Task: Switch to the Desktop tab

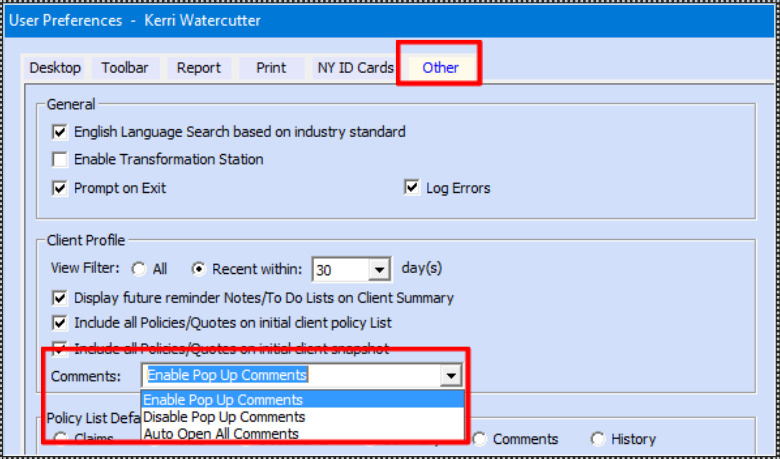Action: pyautogui.click(x=55, y=68)
